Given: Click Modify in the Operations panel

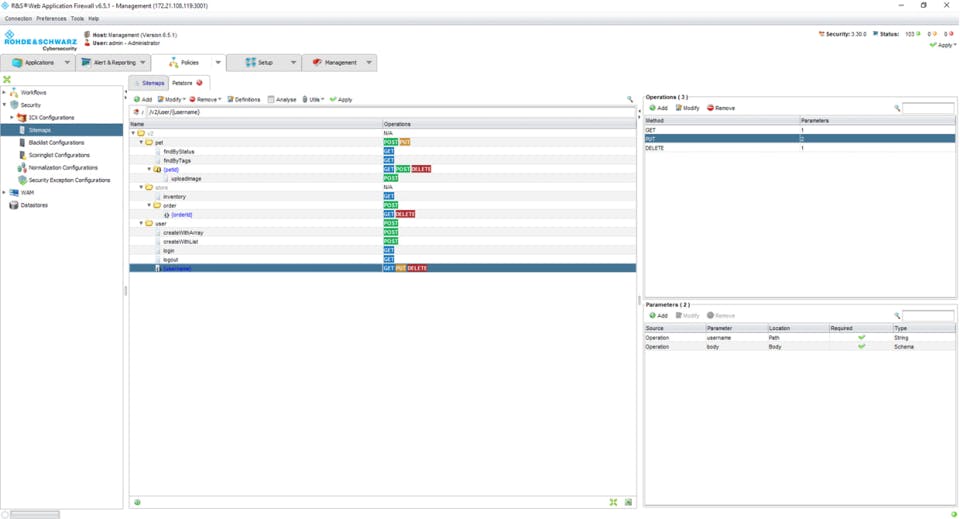Looking at the screenshot, I should (x=688, y=108).
